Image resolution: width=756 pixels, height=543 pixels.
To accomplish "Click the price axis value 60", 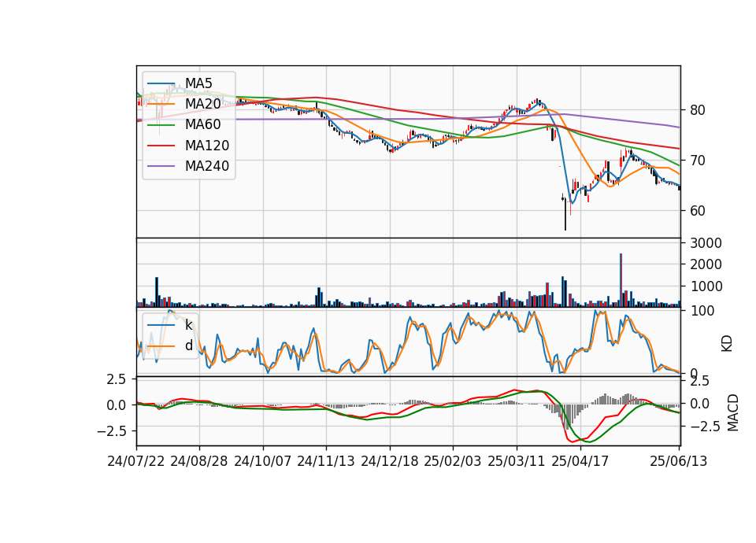I will click(x=697, y=211).
